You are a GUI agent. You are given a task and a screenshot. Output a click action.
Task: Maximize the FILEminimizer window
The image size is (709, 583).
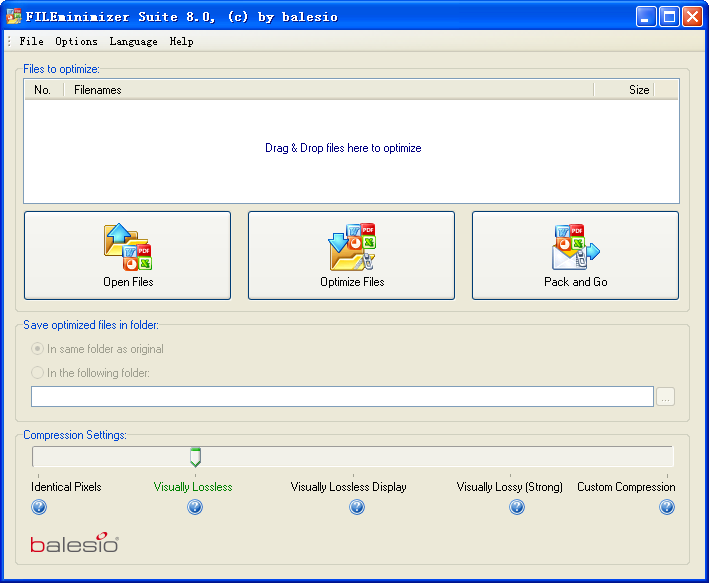[x=669, y=17]
